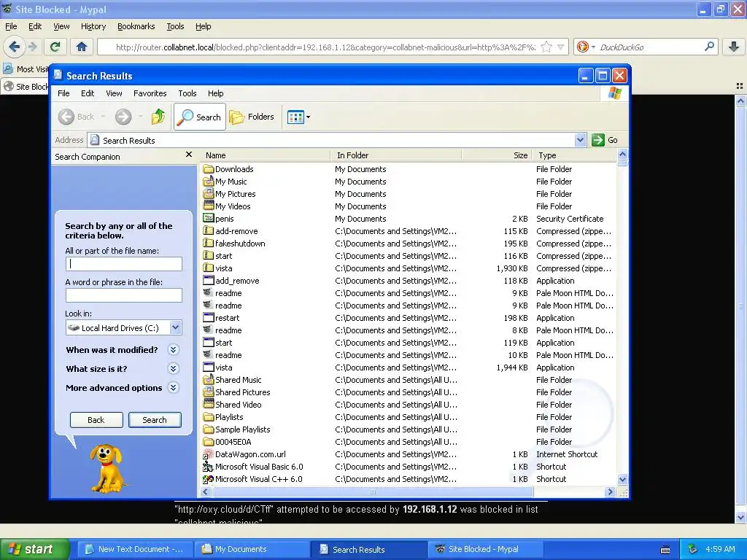Click the Search button in Search Companion

pyautogui.click(x=155, y=420)
